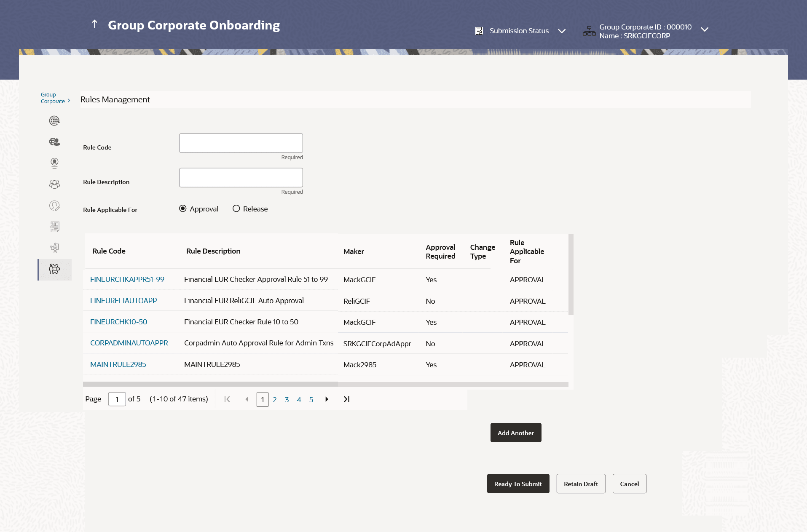Click the table's horizontal scrollbar

pyautogui.click(x=210, y=384)
